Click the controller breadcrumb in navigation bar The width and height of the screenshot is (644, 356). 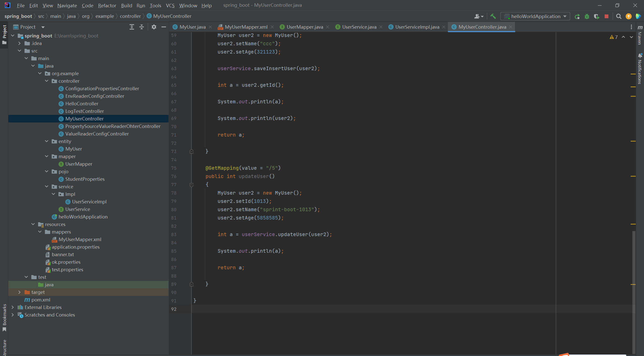130,16
